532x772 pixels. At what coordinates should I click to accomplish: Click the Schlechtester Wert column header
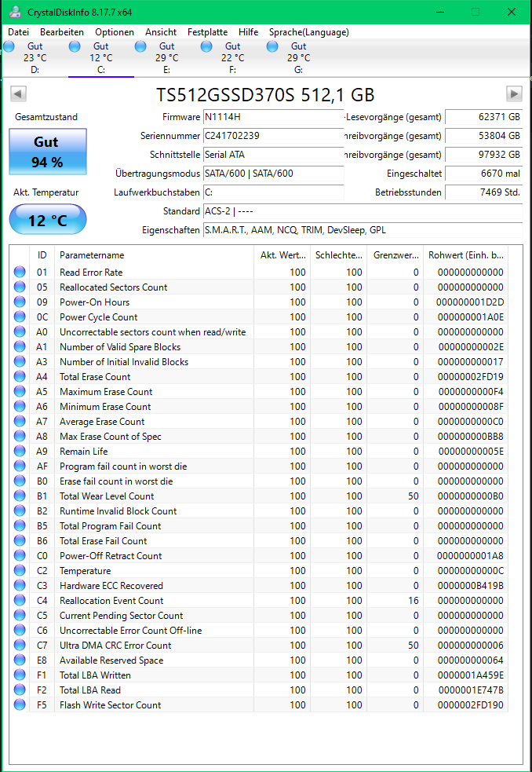point(339,255)
